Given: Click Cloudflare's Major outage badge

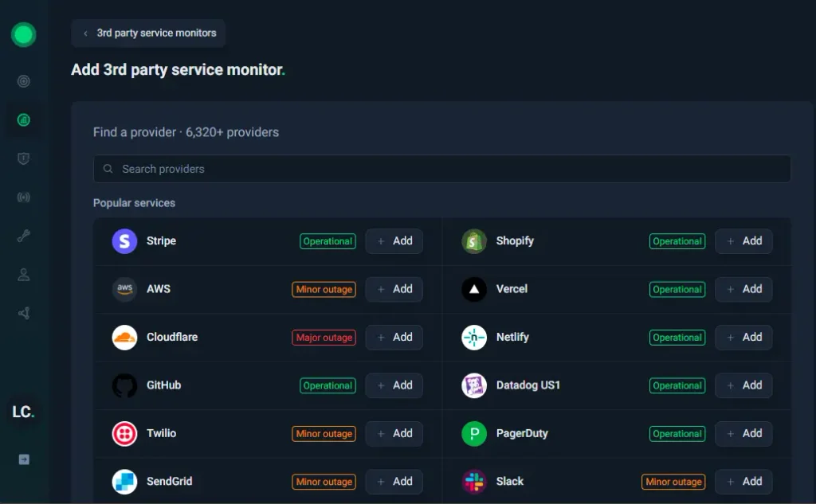Looking at the screenshot, I should click(324, 338).
